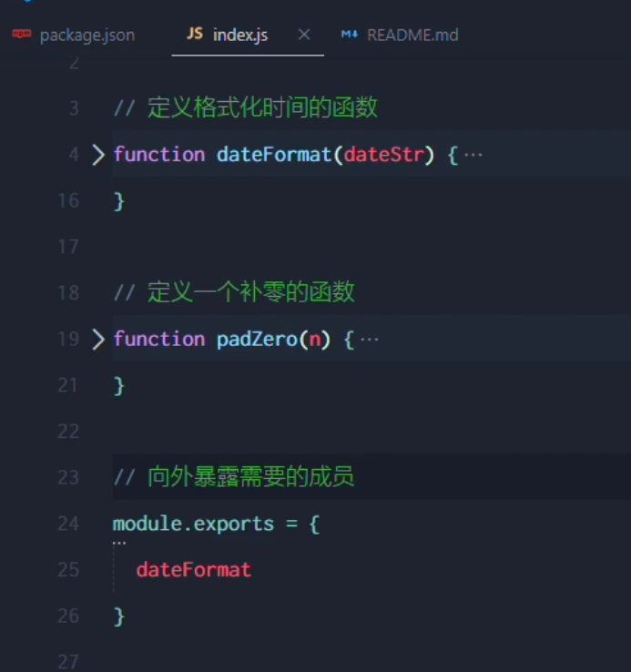Image resolution: width=631 pixels, height=672 pixels.
Task: Unfold ellipsis after dateFormat(dateStr) {
Action: pyautogui.click(x=473, y=155)
